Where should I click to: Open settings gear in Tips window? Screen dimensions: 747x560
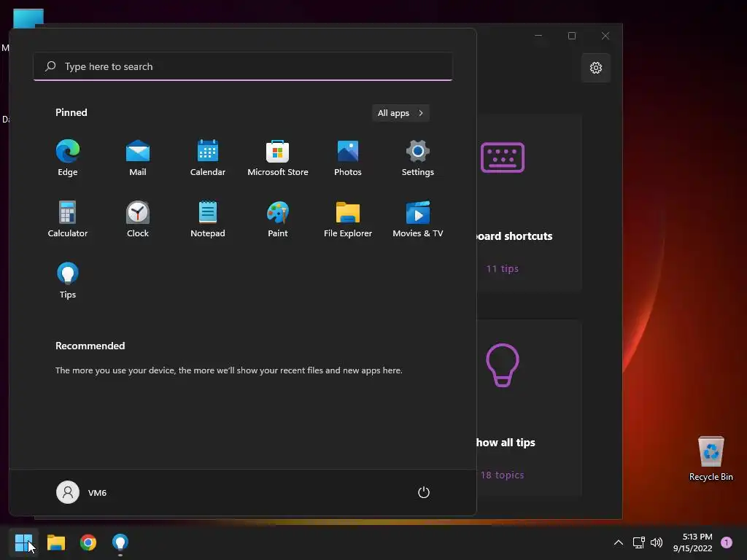[x=596, y=68]
